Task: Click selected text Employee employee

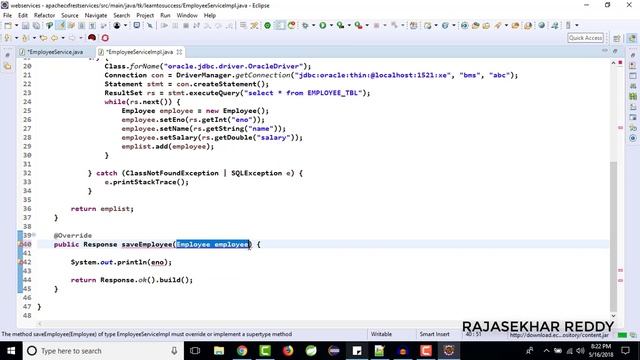Action: (x=212, y=244)
